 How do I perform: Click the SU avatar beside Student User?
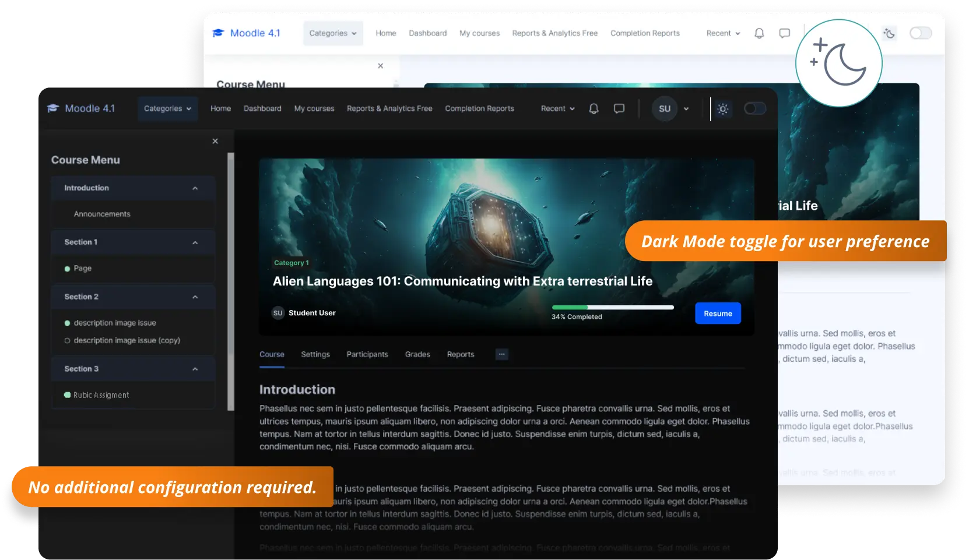click(x=278, y=313)
